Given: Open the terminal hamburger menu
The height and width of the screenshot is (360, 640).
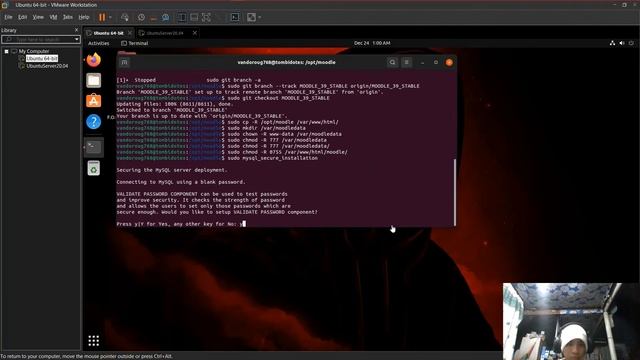Looking at the screenshot, I should point(406,62).
